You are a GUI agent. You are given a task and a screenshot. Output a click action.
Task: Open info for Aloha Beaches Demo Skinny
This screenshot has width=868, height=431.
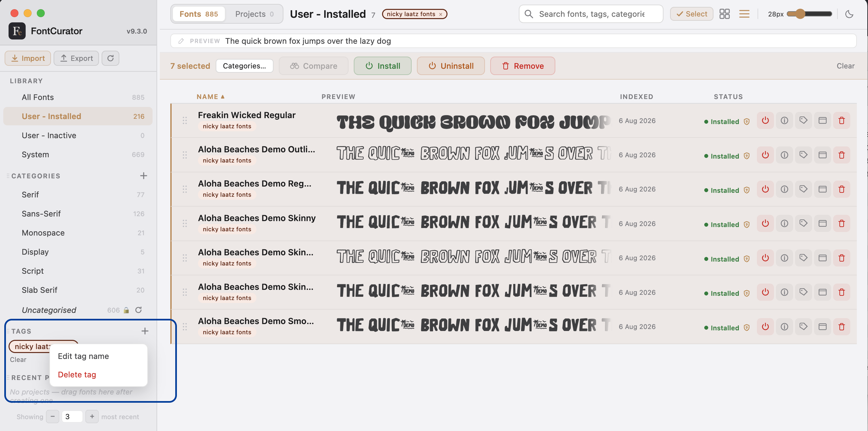[x=784, y=223]
